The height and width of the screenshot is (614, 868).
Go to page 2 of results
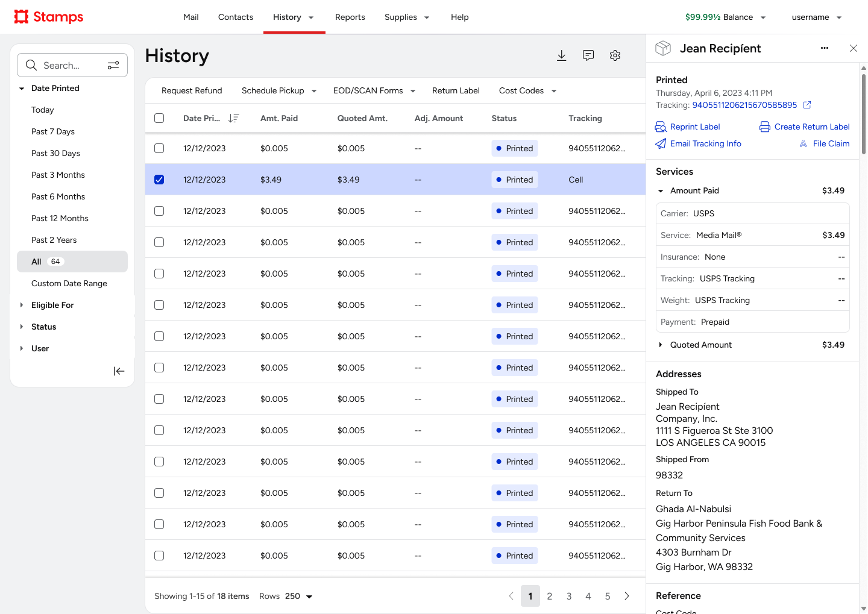(x=549, y=597)
